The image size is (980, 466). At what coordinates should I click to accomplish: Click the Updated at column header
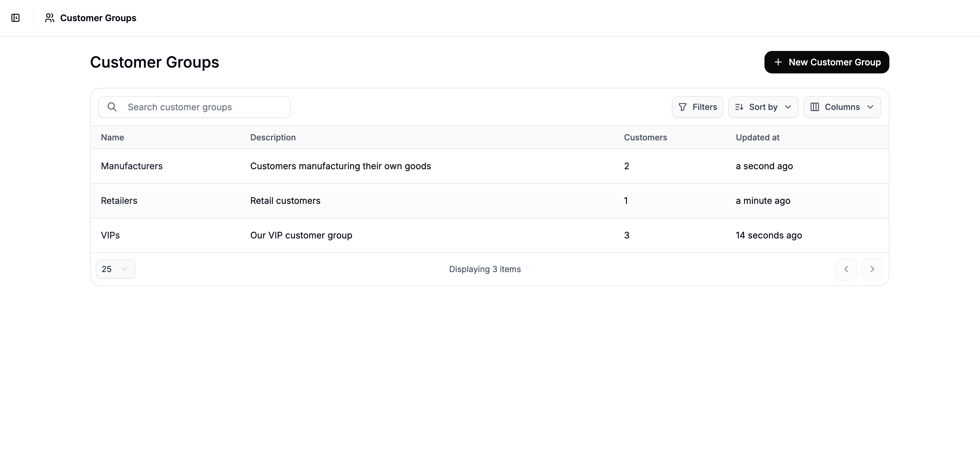tap(757, 137)
